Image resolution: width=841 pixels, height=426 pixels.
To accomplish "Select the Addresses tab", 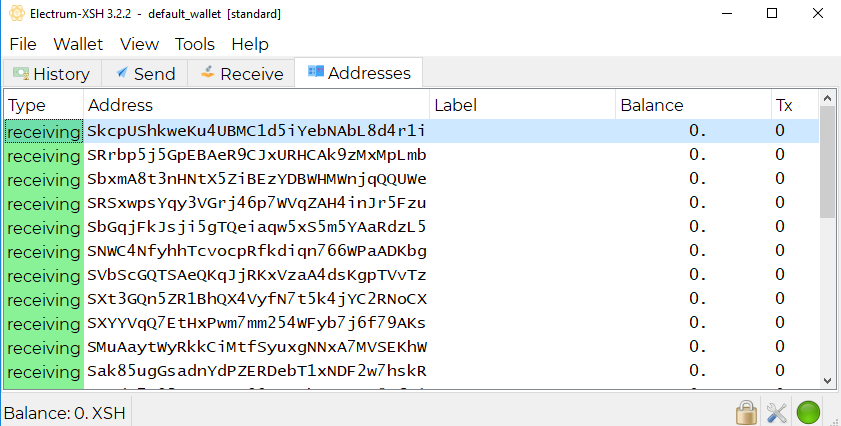I will 359,72.
